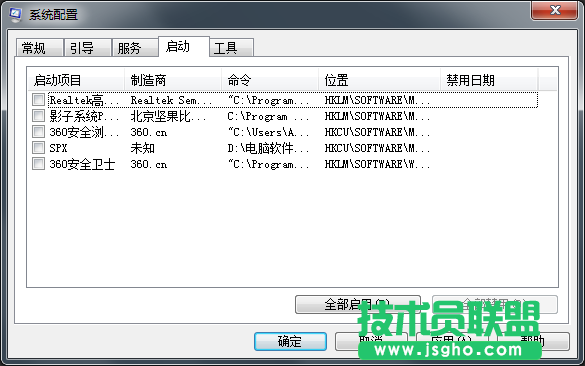Sort by the 制造商 column header

[x=173, y=80]
